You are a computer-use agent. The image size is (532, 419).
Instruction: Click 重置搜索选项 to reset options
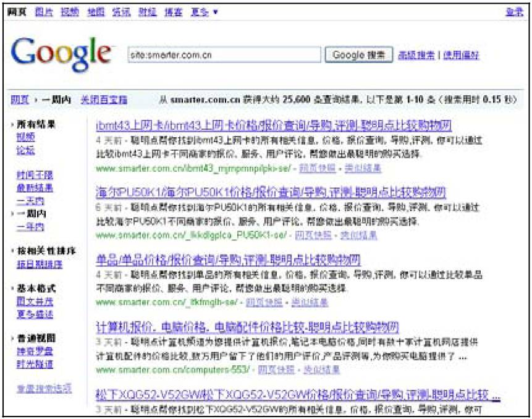[x=44, y=388]
